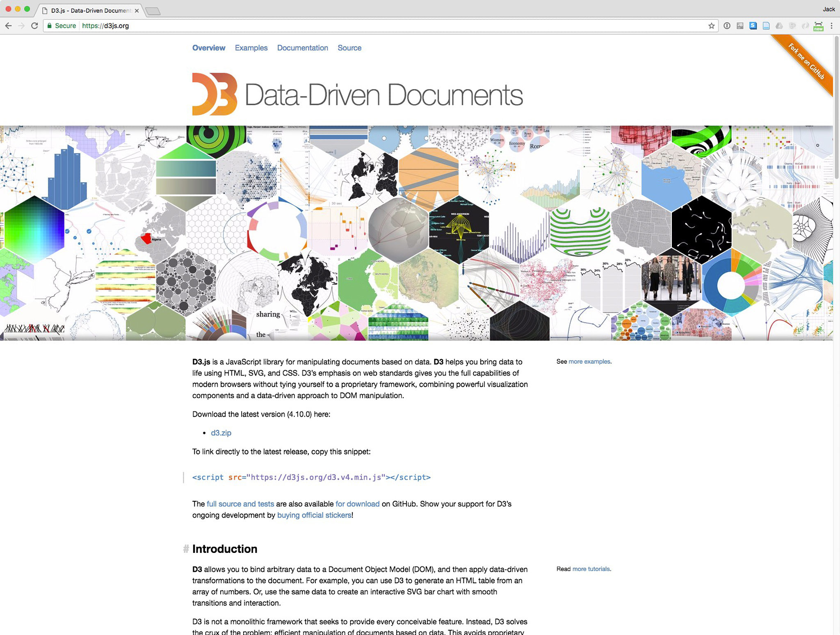Screen dimensions: 840x635
Task: Go back to the previous page
Action: [9, 26]
